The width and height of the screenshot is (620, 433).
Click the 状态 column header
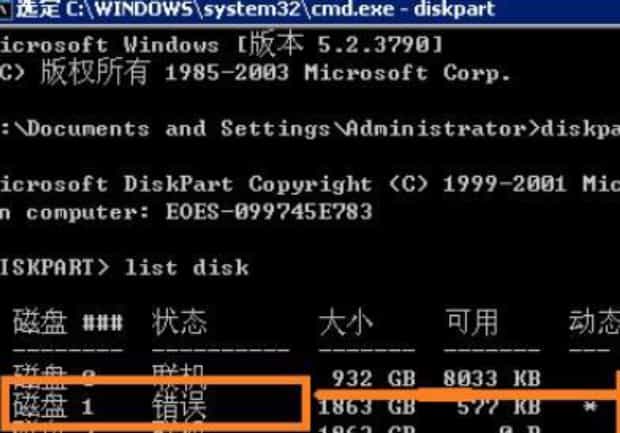[x=180, y=321]
